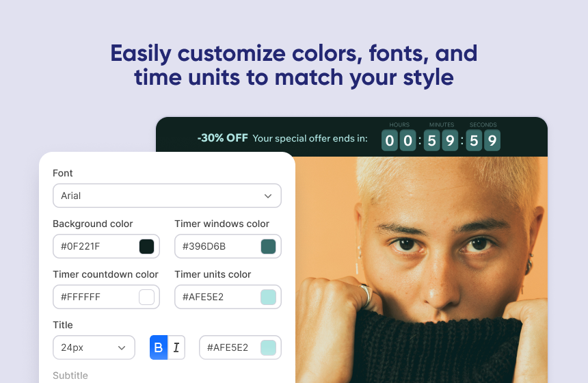Open the Font dropdown showing Arial
588x383 pixels.
(x=167, y=196)
